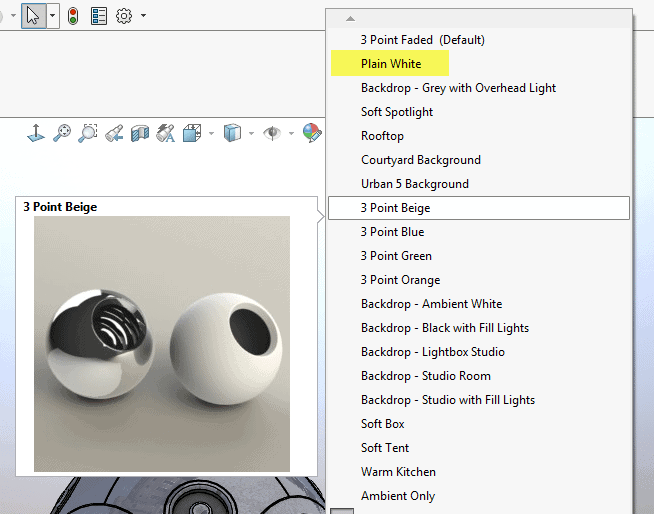The height and width of the screenshot is (514, 654).
Task: Expand the Select tool dropdown arrow
Action: point(52,16)
